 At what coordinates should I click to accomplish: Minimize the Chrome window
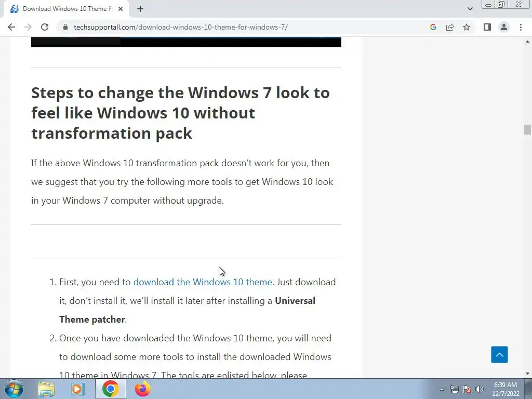(x=488, y=5)
